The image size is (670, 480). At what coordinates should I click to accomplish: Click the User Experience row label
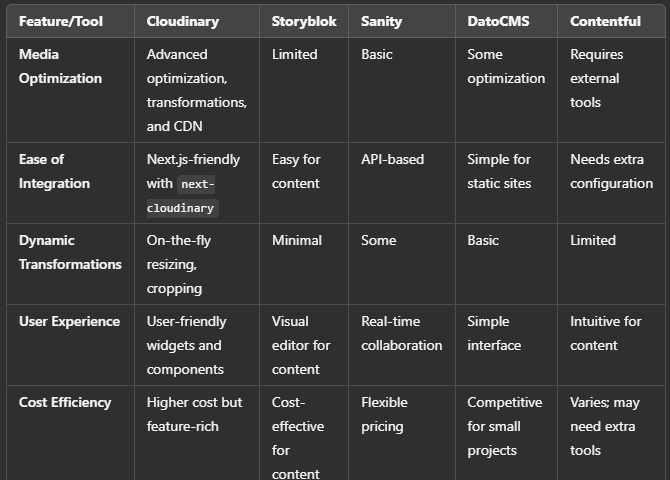point(69,321)
